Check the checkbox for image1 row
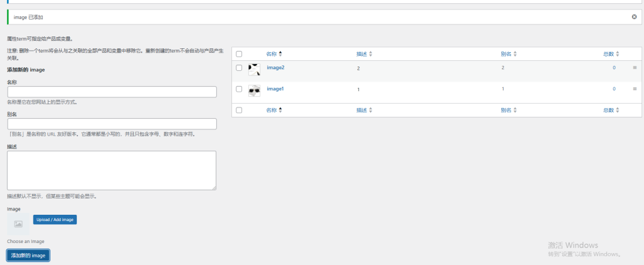The width and height of the screenshot is (644, 265). [x=239, y=89]
